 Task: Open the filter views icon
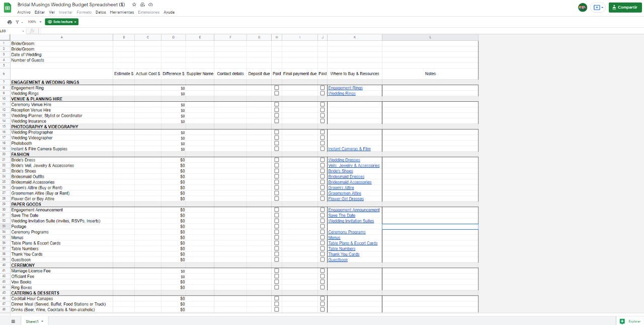pyautogui.click(x=19, y=22)
